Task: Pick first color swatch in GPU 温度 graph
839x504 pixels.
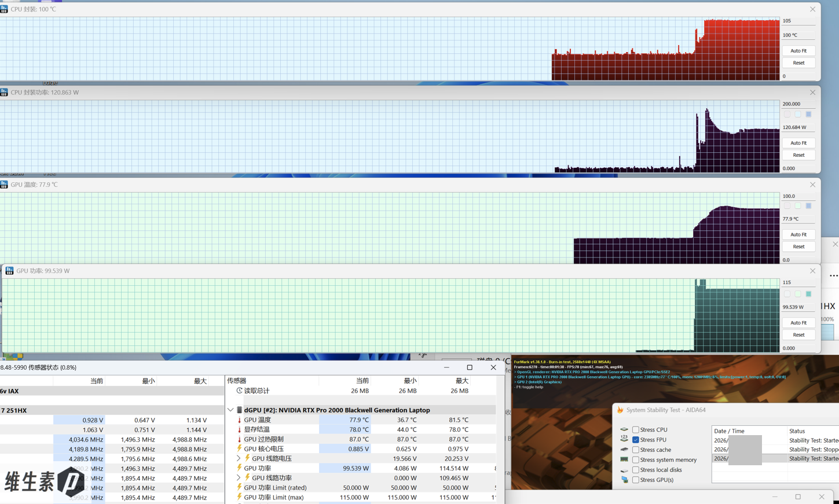Action: [x=787, y=206]
